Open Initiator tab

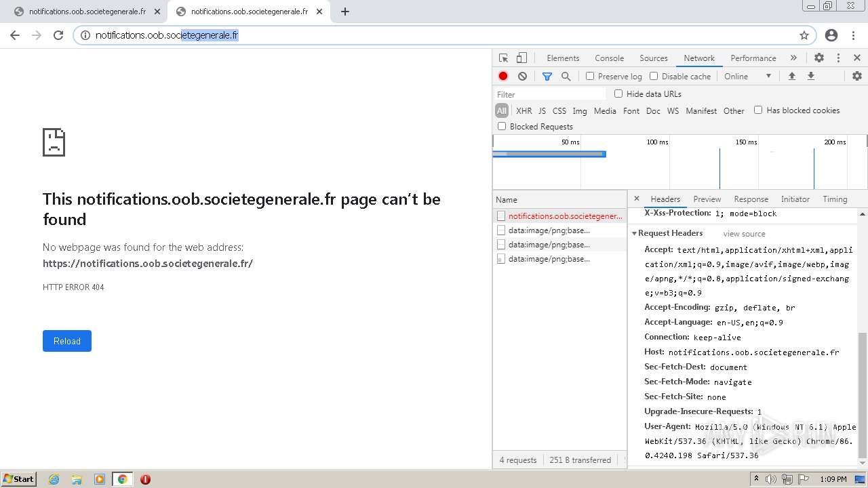pyautogui.click(x=795, y=199)
